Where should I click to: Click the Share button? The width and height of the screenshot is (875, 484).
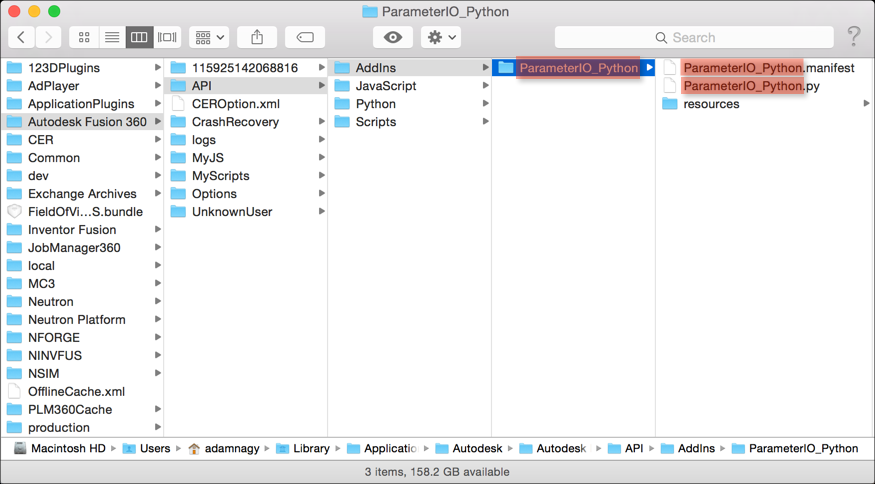point(257,37)
